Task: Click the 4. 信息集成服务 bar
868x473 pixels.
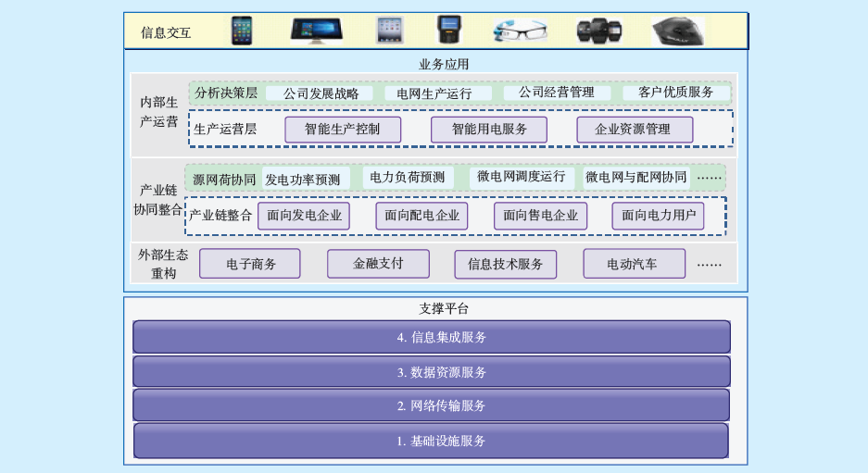Action: 432,337
